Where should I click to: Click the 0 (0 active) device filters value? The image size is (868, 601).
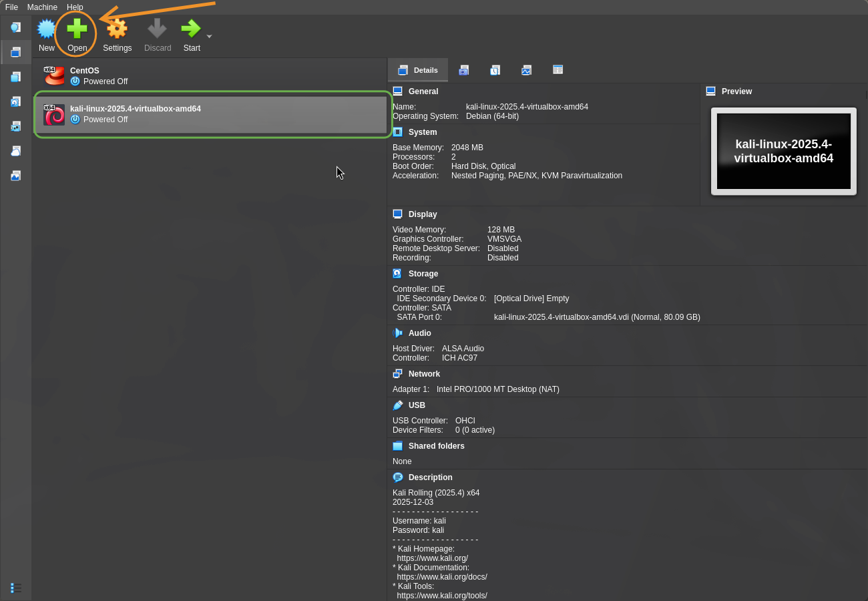475,430
